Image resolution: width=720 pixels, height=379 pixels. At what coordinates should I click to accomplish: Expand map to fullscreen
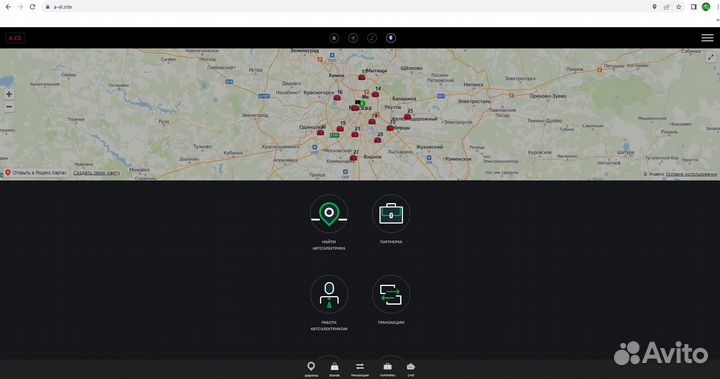coord(711,57)
